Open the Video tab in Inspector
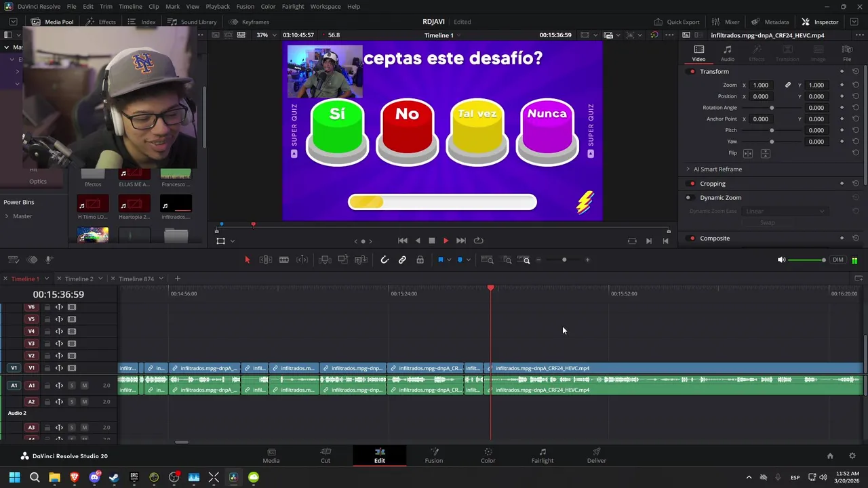868x488 pixels. point(698,54)
